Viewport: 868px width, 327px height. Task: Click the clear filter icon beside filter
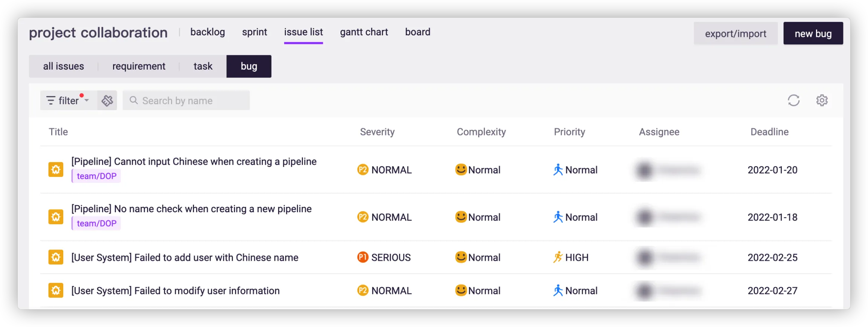pos(107,100)
